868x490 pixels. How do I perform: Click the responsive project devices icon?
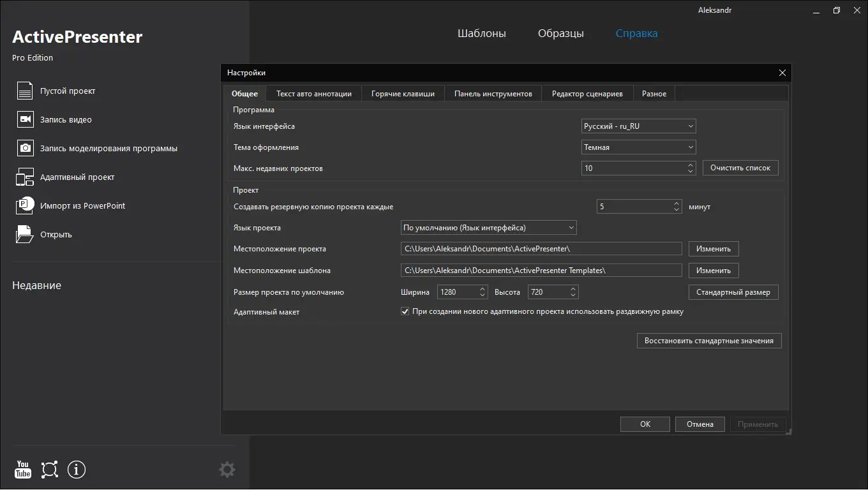click(x=24, y=177)
